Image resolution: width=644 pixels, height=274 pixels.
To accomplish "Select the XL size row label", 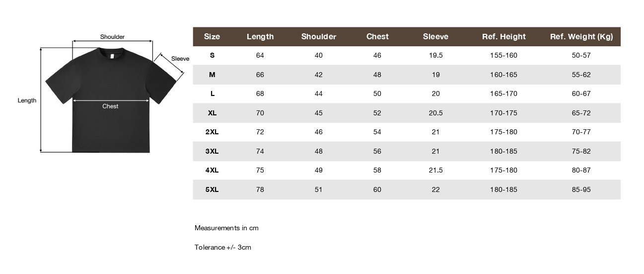I will click(212, 113).
